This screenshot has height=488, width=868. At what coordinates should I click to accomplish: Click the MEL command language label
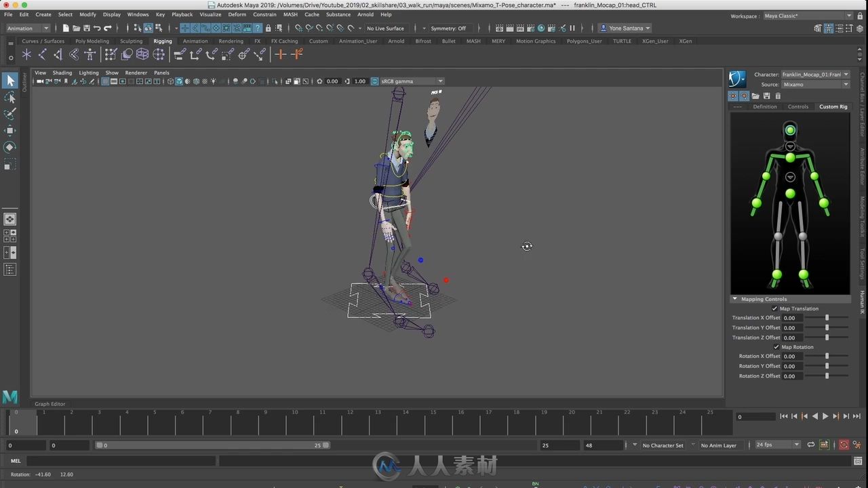(x=16, y=461)
